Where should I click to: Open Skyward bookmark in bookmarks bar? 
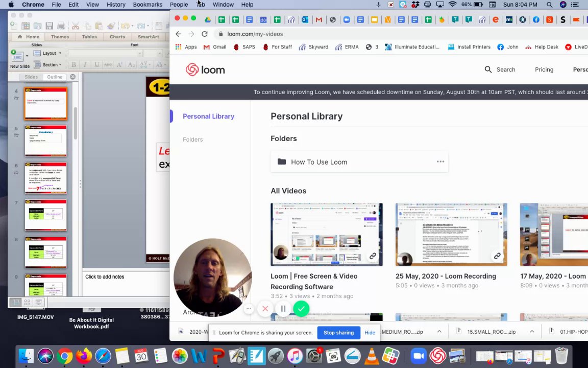coord(313,47)
